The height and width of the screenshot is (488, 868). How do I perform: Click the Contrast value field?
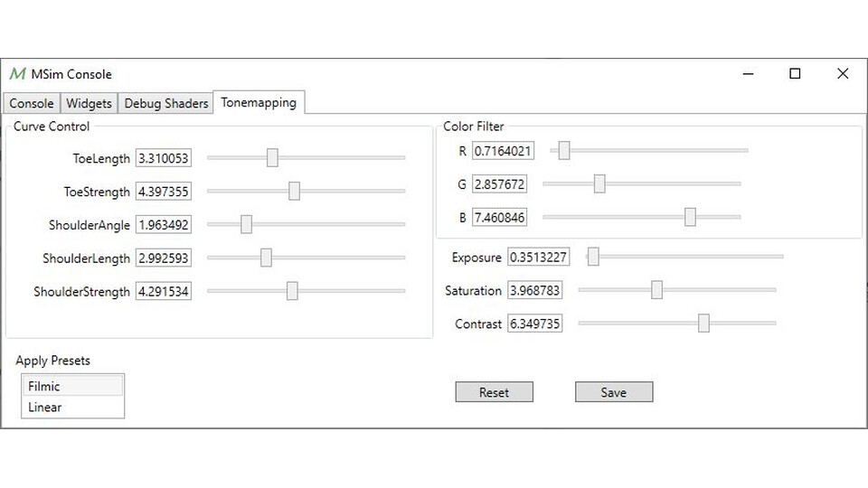pyautogui.click(x=534, y=324)
